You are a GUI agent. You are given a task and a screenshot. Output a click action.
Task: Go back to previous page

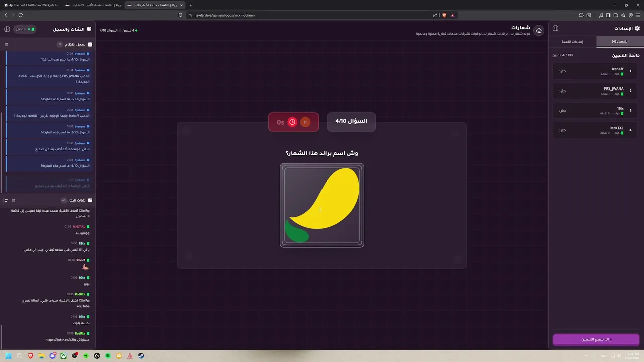6,15
